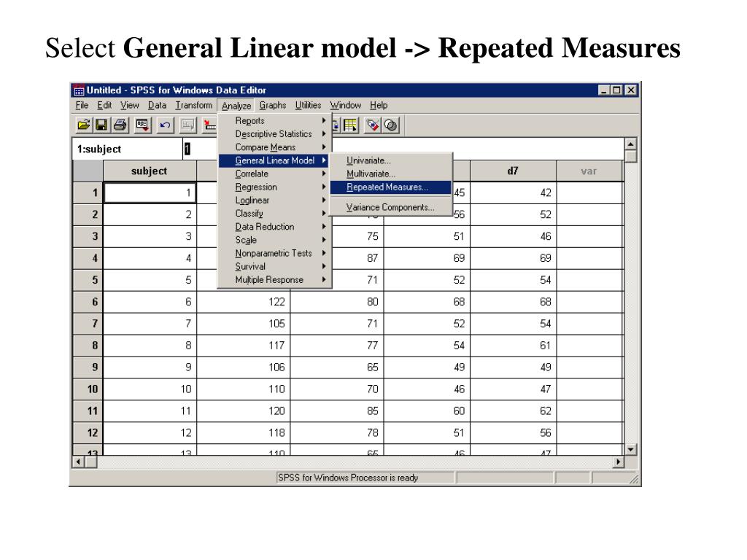Screen dimensions: 747x560
Task: Click the subject column header
Action: click(150, 171)
